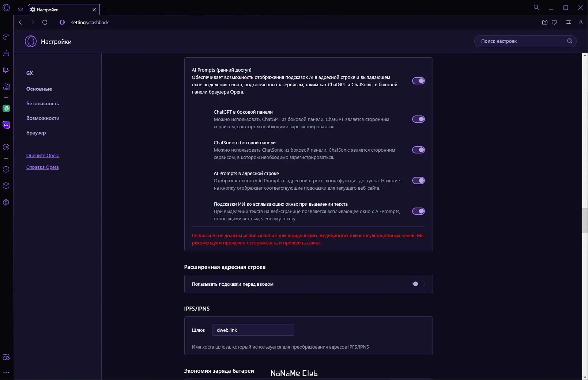Open ChatGPT sidebar panel icon

pos(6,109)
